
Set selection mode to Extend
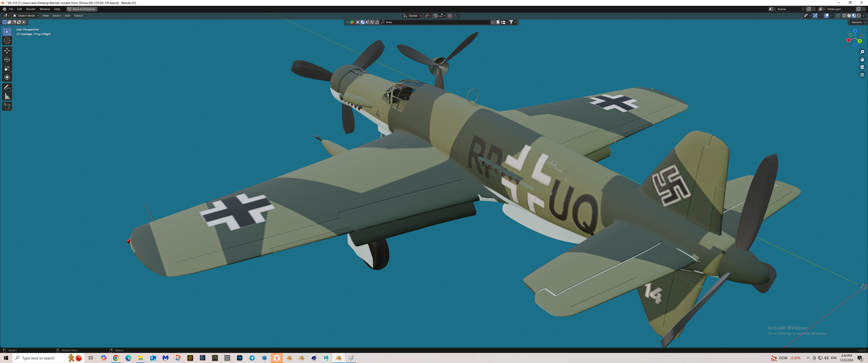coord(9,22)
